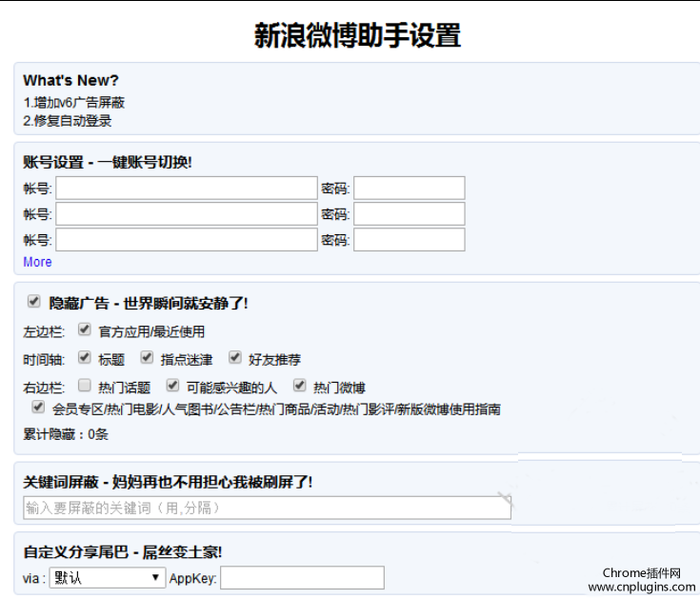
Task: Focus the first 帐号 input field
Action: click(187, 188)
